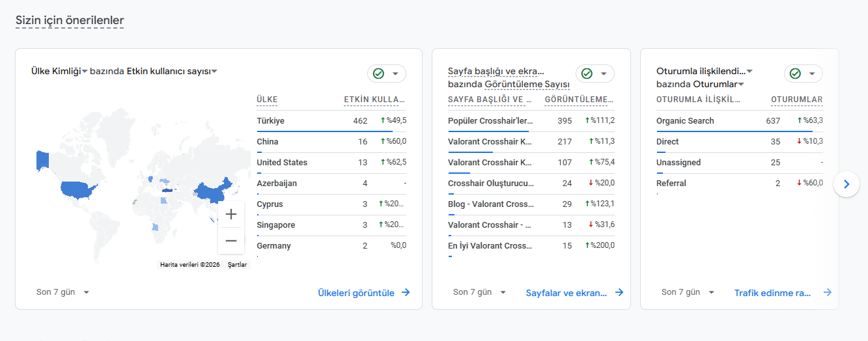The image size is (868, 341).
Task: Open the Ülkeleri görüntüle report link
Action: (356, 293)
